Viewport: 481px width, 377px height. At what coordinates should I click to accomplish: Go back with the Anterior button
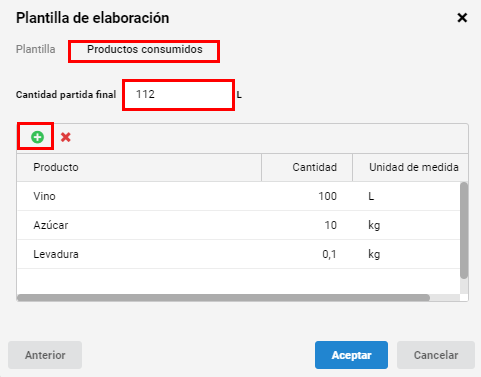[x=45, y=355]
